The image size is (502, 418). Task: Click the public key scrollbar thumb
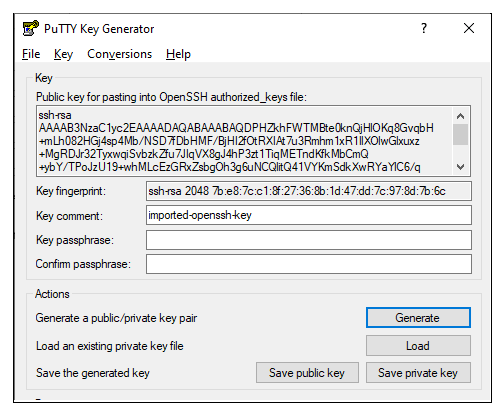point(460,135)
